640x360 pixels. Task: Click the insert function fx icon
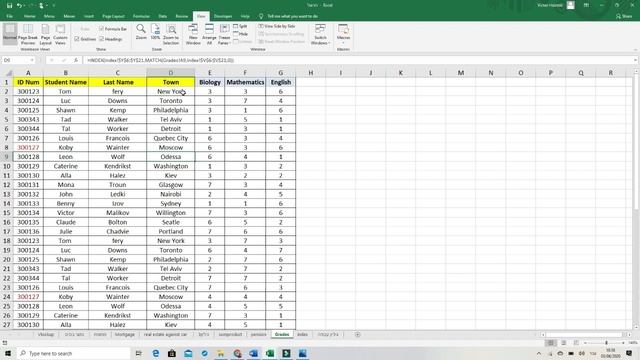(76, 60)
